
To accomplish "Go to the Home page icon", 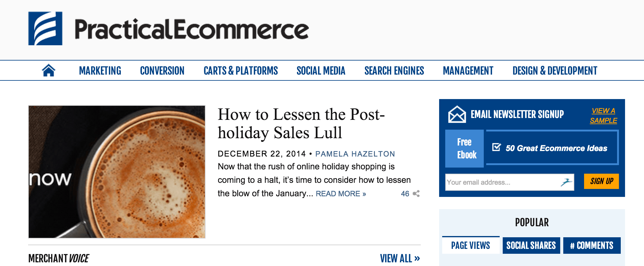I will [49, 70].
